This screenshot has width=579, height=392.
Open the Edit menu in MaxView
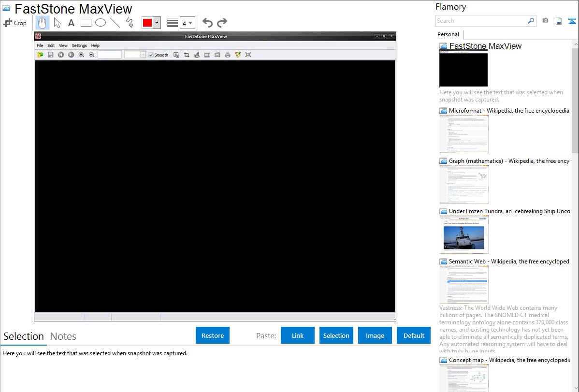coord(51,45)
